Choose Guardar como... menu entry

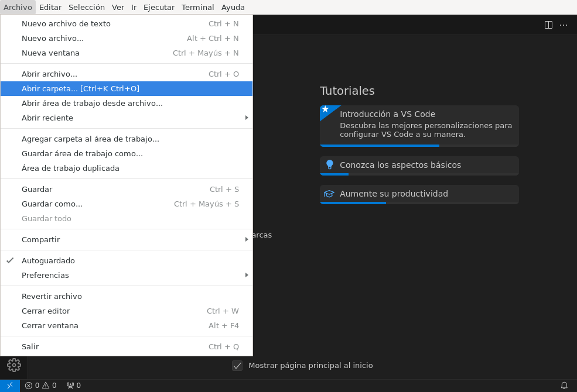tap(127, 204)
